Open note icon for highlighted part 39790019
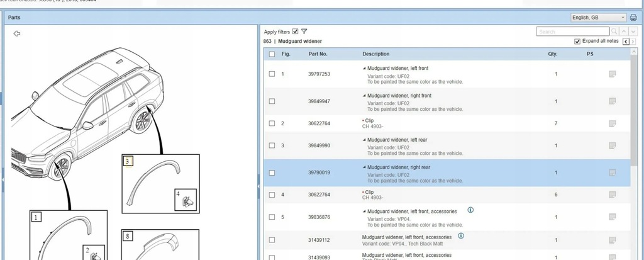Viewport: 644px width, 260px height. click(612, 172)
